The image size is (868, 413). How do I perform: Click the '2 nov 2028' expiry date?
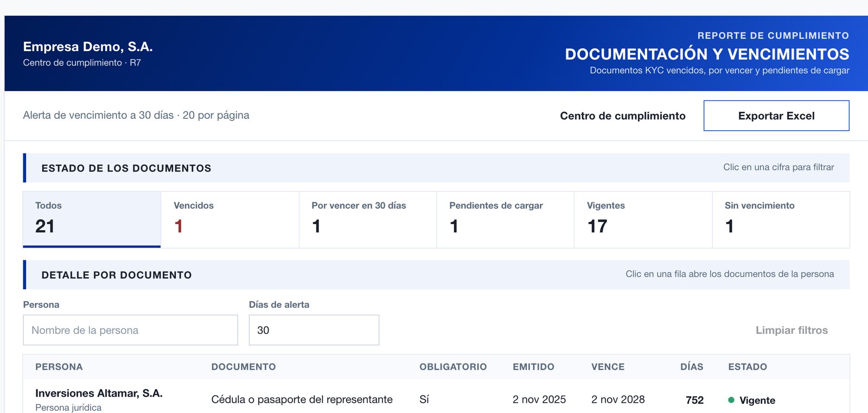tap(618, 399)
